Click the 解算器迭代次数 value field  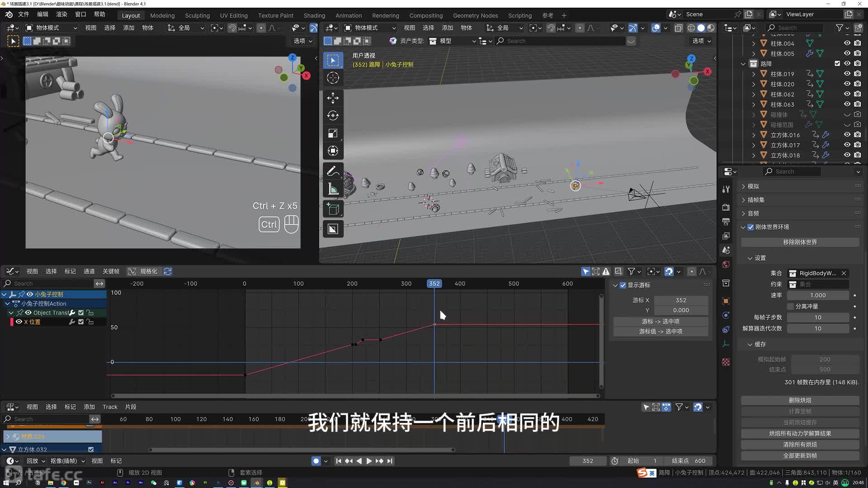pos(818,328)
